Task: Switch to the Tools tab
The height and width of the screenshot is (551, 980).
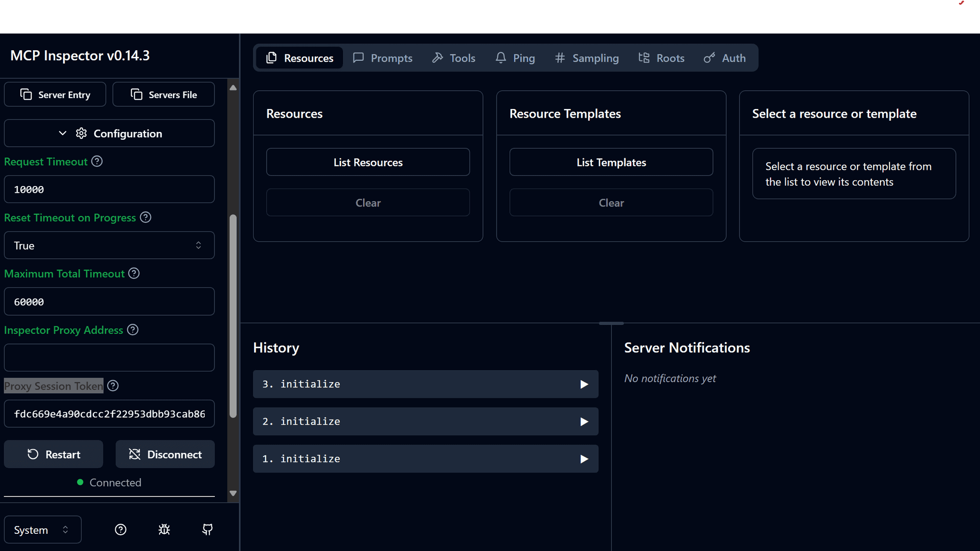Action: tap(453, 57)
